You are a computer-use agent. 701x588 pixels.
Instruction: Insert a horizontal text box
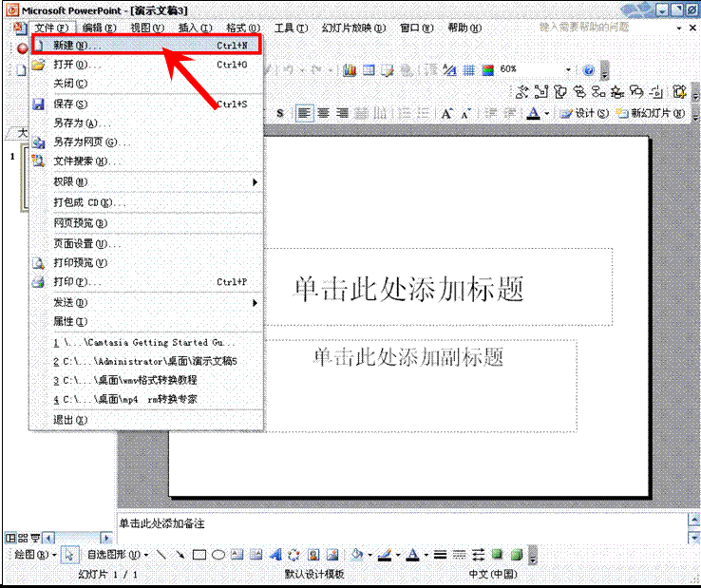click(x=237, y=555)
